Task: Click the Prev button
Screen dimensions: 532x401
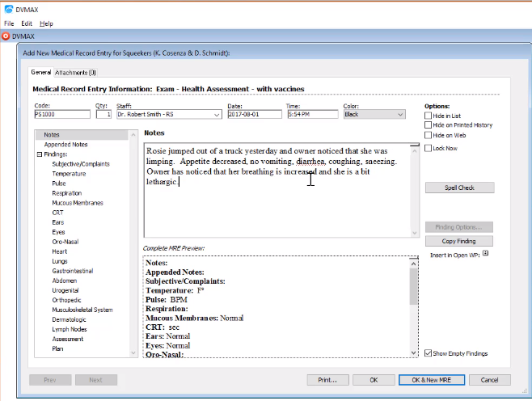Action: tap(50, 380)
